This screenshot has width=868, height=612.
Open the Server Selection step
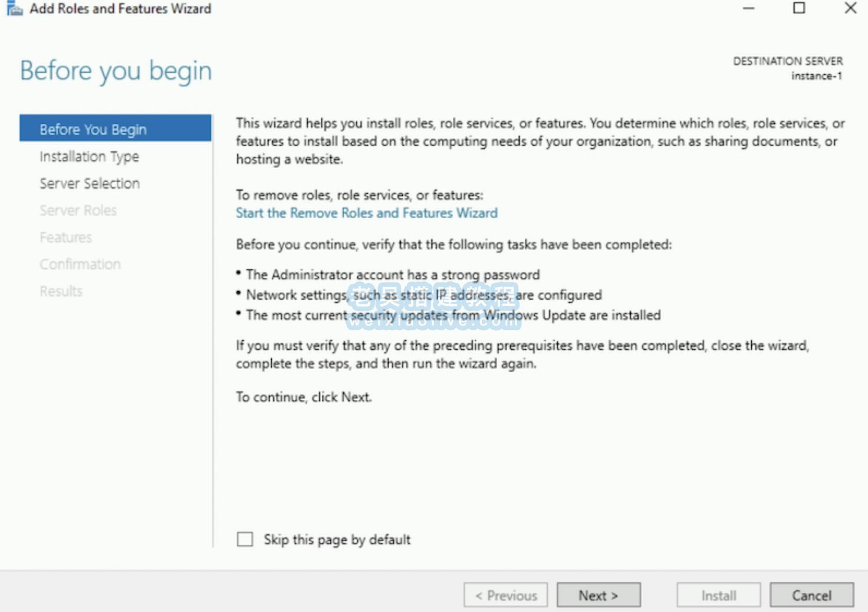pyautogui.click(x=90, y=183)
